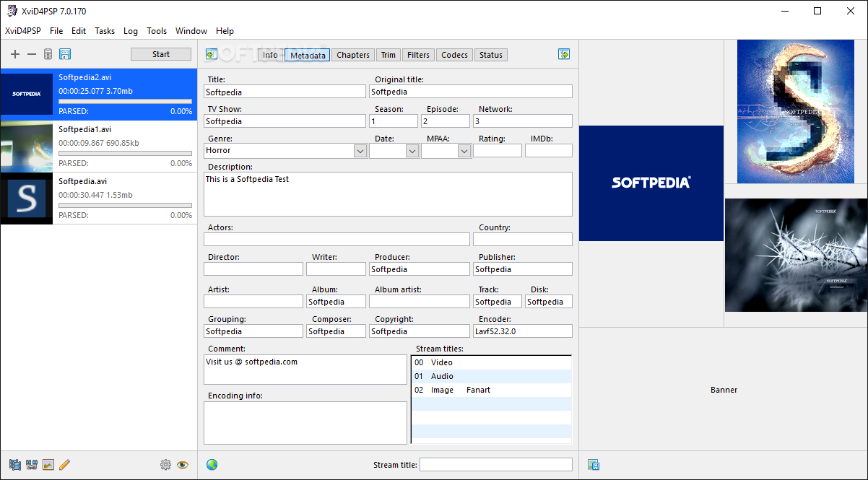This screenshot has width=868, height=480.
Task: Switch to the Info tab
Action: click(271, 55)
